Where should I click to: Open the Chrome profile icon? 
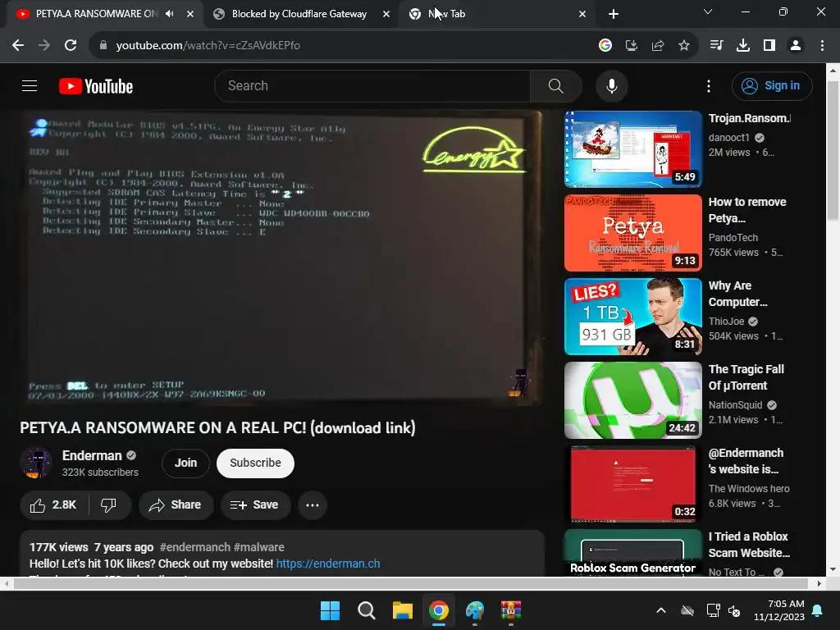(796, 46)
